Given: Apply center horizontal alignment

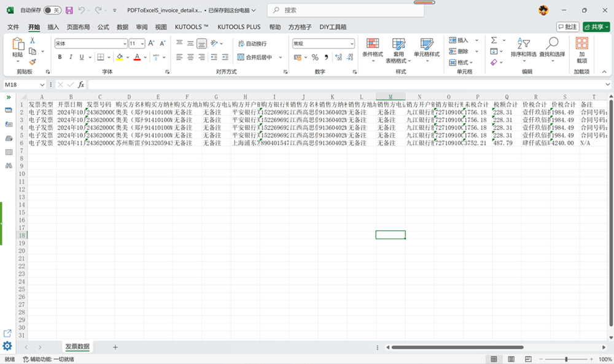Looking at the screenshot, I should coord(190,57).
